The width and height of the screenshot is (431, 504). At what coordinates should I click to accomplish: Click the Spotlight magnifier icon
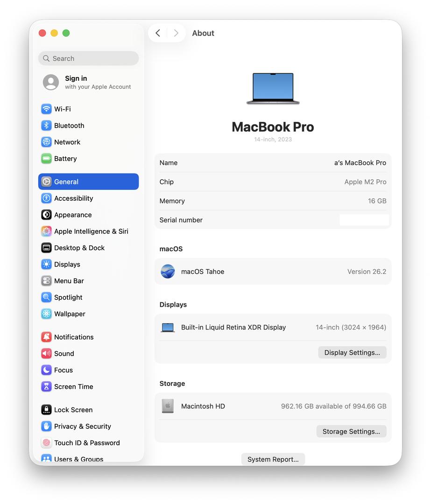tap(46, 297)
